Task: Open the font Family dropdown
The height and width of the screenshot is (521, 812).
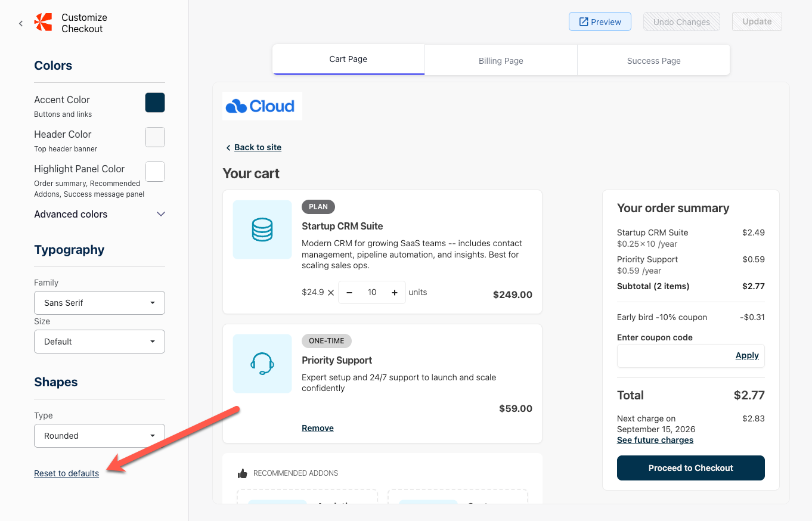Action: (100, 303)
